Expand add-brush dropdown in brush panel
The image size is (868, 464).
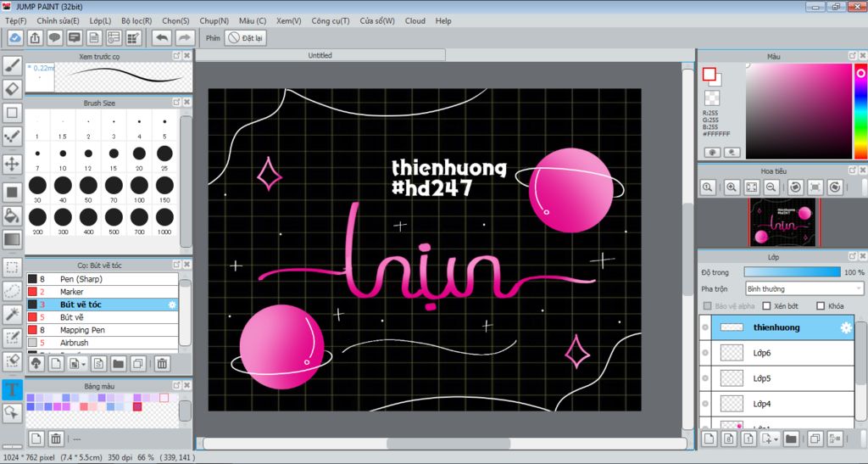tap(84, 364)
